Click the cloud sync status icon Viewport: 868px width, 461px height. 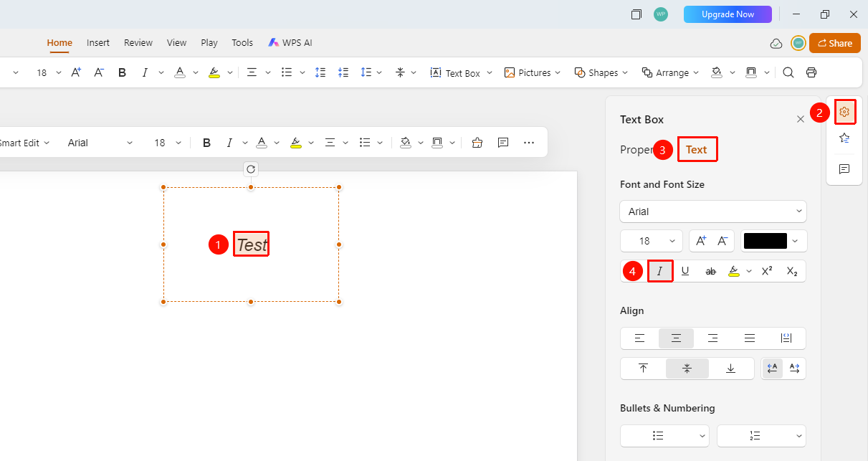coord(776,43)
